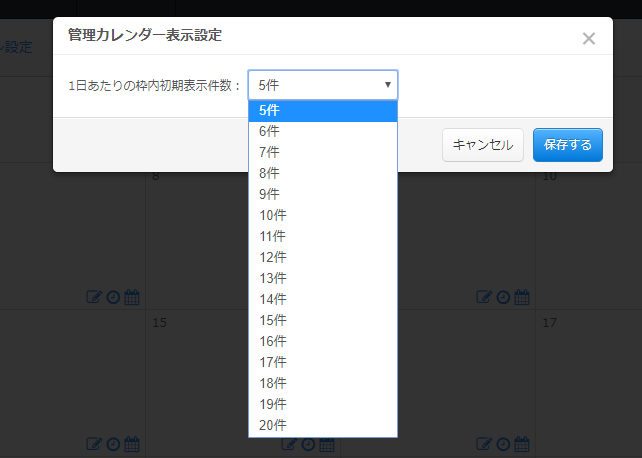642x458 pixels.
Task: Click the calendar icon left of day 10
Action: [521, 297]
